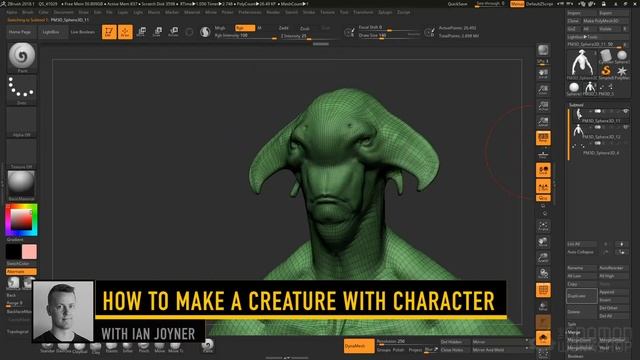Click the Zoom canvas icon
Viewport: 640px width, 360px height.
coord(543,89)
